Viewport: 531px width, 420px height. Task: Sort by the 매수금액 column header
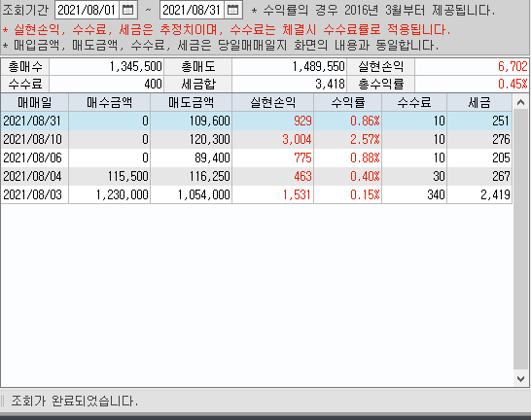coord(109,102)
